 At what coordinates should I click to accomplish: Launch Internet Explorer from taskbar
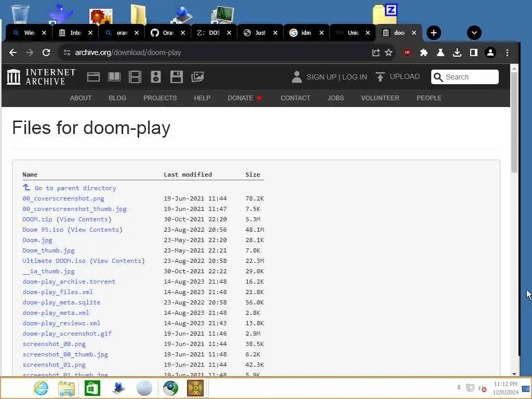tap(41, 388)
